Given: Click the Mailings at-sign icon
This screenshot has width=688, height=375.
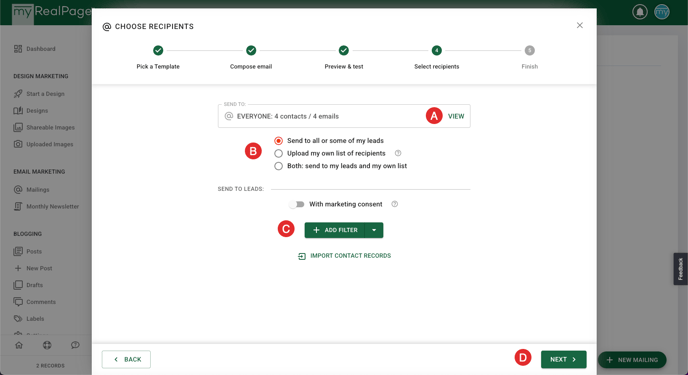Looking at the screenshot, I should (18, 189).
